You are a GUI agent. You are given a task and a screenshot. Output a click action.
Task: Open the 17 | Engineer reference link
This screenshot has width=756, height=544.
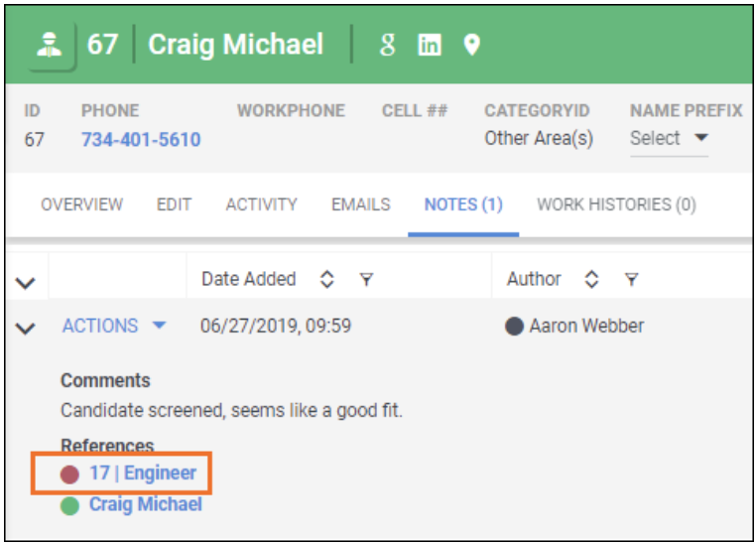pyautogui.click(x=142, y=474)
